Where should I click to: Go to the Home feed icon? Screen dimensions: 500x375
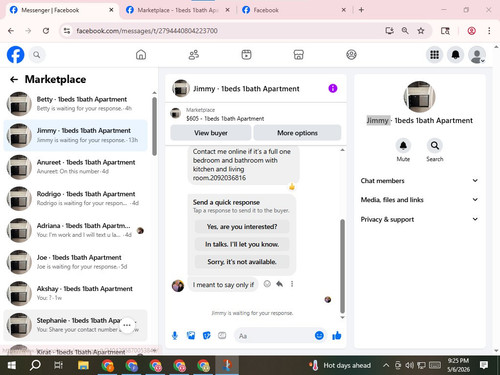[141, 55]
